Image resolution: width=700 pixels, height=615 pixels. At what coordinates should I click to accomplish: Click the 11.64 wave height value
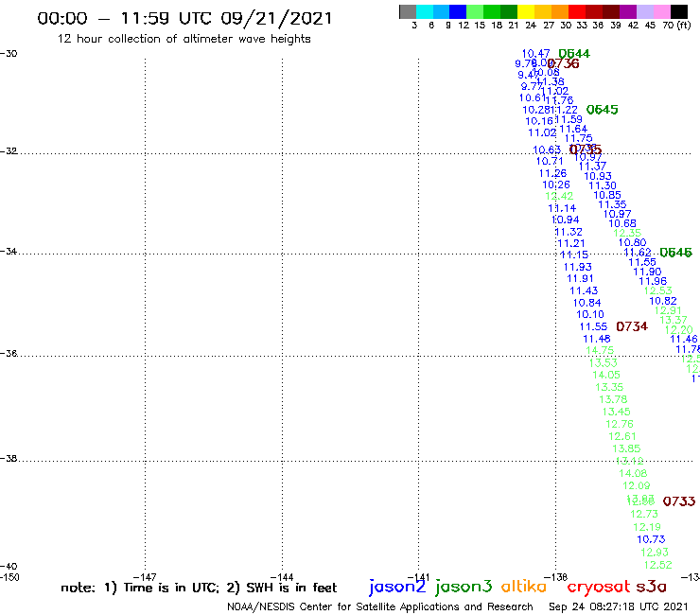(x=573, y=129)
